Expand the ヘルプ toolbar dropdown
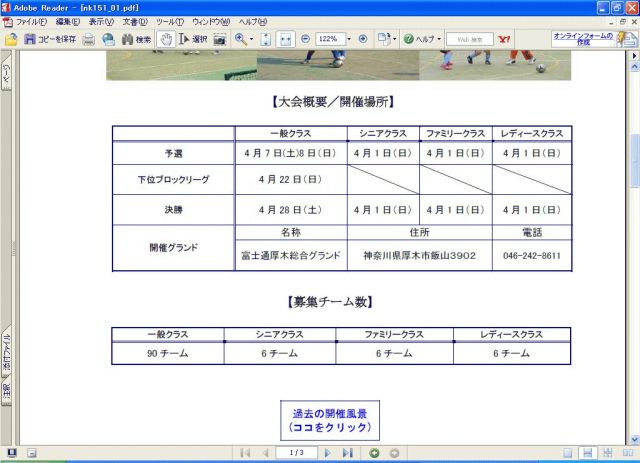640x463 pixels. [x=438, y=39]
